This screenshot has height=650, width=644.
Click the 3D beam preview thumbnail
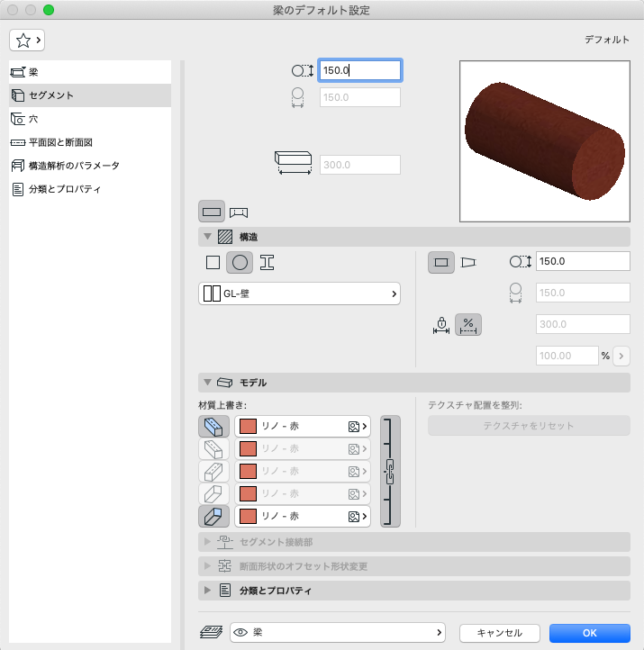pyautogui.click(x=545, y=141)
